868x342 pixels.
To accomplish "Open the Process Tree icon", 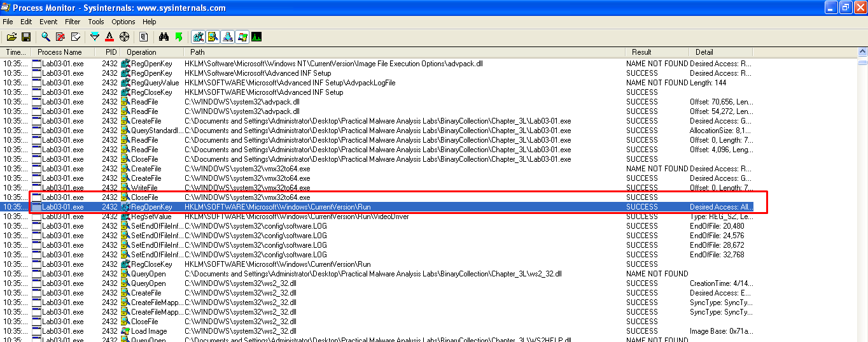I will [x=144, y=37].
